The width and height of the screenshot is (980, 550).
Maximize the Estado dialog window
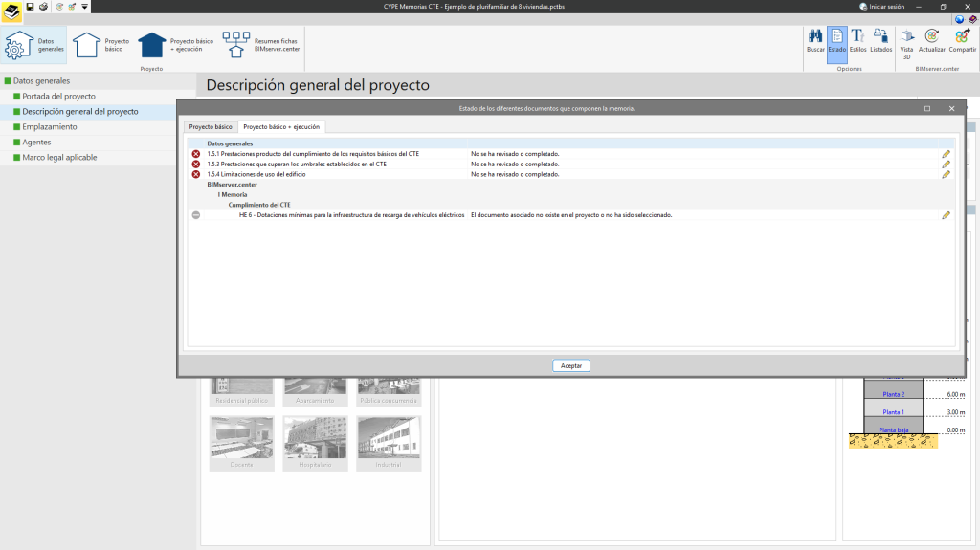(x=926, y=109)
